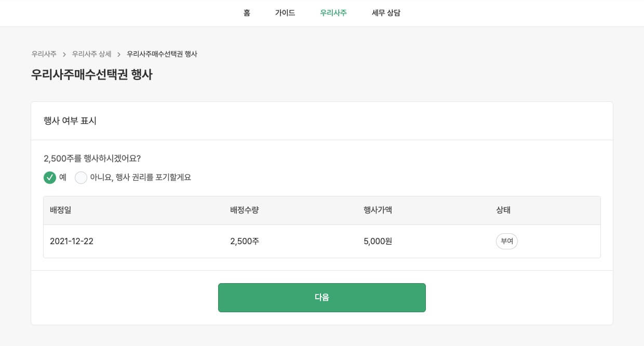
Task: Click the green '다음' button
Action: click(x=321, y=298)
